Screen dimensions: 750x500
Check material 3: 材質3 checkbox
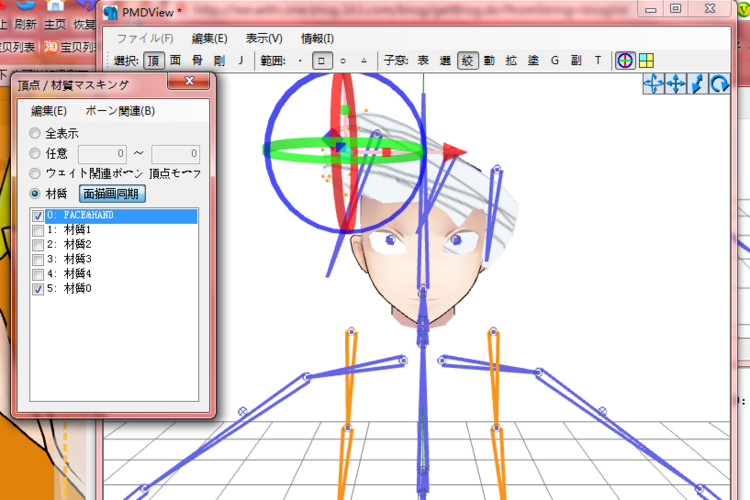[x=38, y=260]
